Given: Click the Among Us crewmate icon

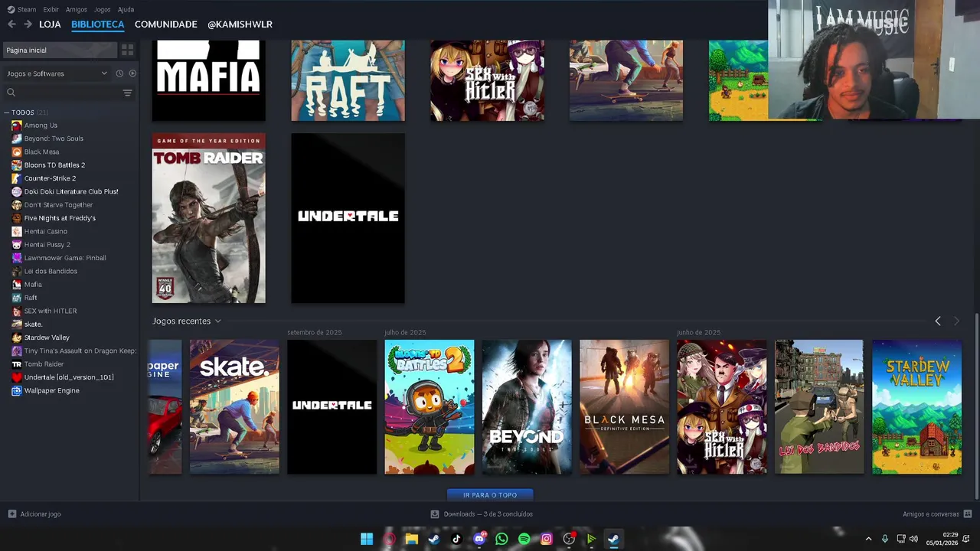Looking at the screenshot, I should pyautogui.click(x=17, y=126).
